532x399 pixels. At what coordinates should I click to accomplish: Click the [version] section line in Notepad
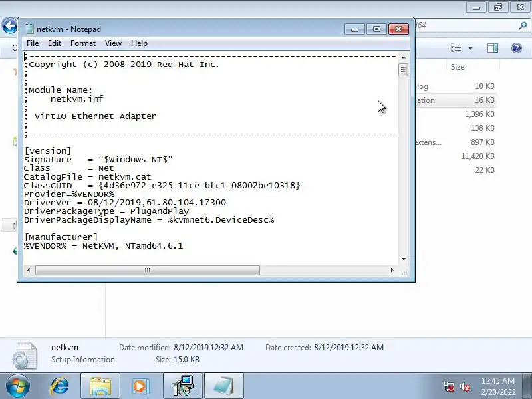47,151
